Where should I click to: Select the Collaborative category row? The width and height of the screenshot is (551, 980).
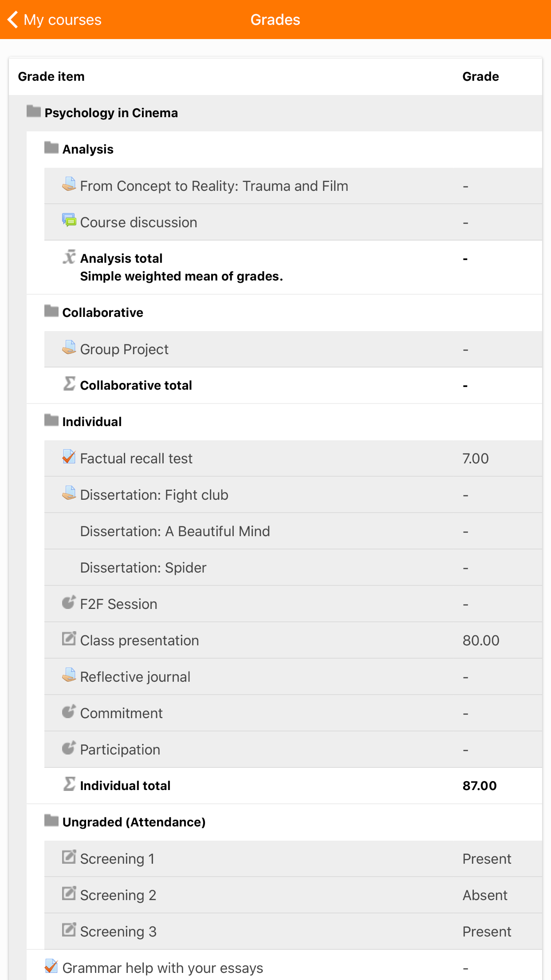284,312
